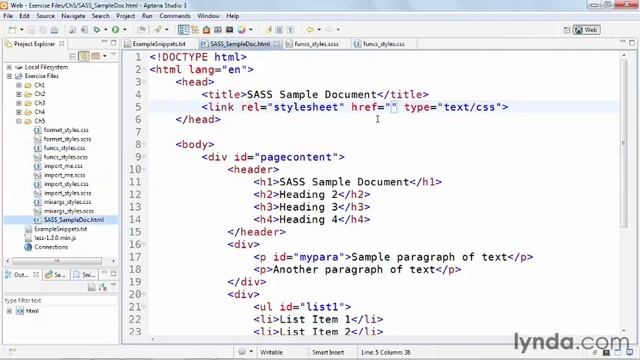Open the Source menu
The width and height of the screenshot is (640, 360).
coord(45,16)
